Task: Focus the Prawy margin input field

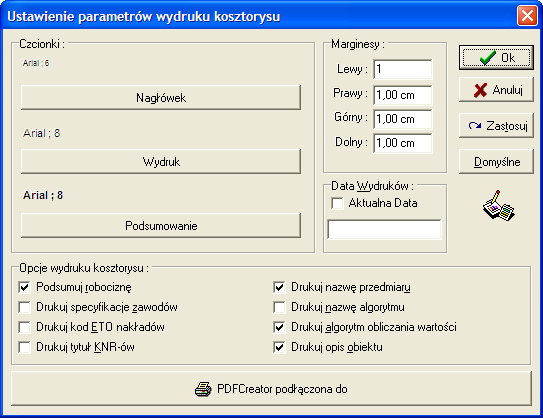Action: click(x=403, y=95)
